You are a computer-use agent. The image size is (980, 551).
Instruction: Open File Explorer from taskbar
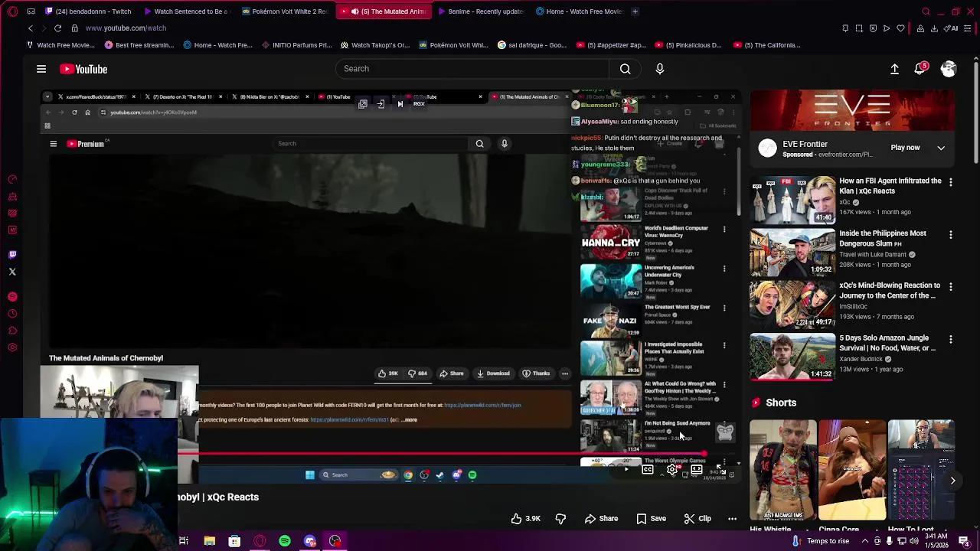tap(209, 541)
